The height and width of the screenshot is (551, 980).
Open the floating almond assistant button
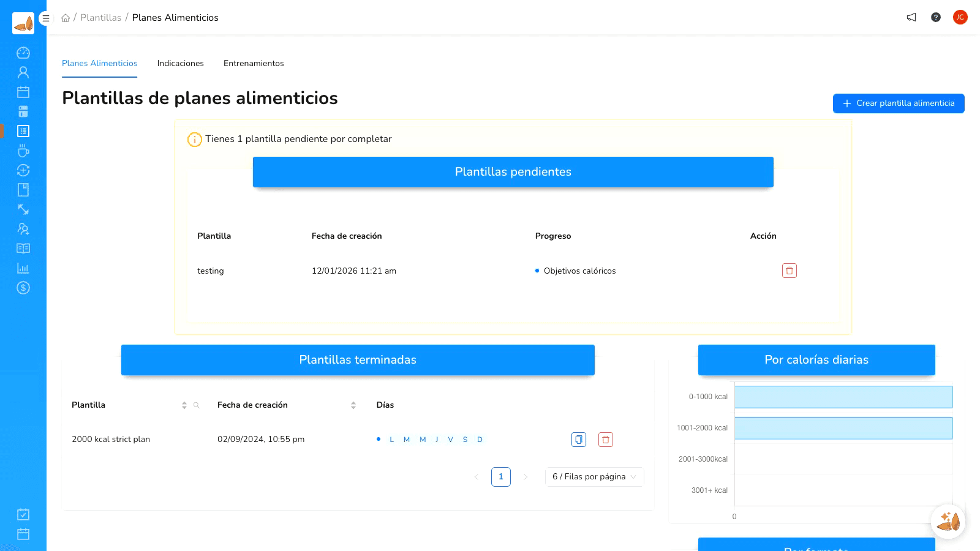click(948, 522)
